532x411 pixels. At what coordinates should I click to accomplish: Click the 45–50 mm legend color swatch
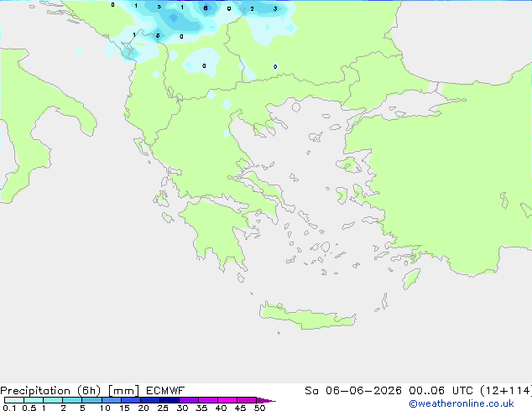pyautogui.click(x=247, y=400)
